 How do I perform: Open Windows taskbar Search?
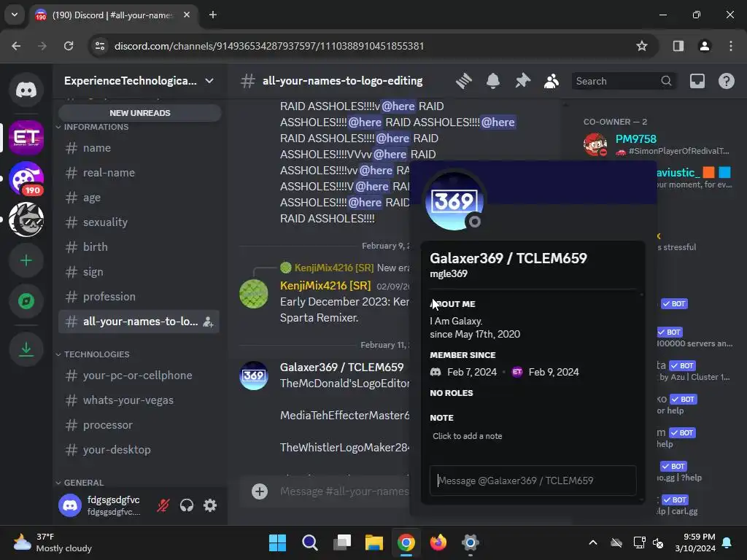point(309,542)
